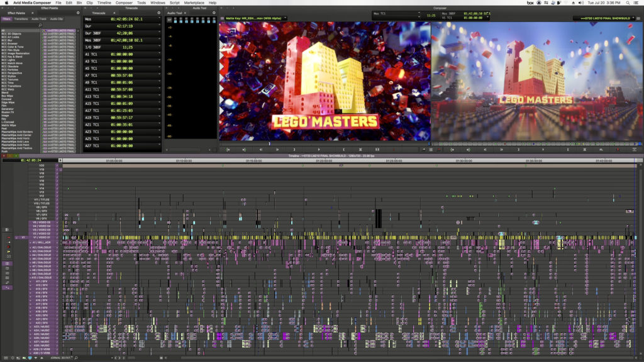Click the 01:20:00:00 mark on timeline ruler

tap(324, 161)
